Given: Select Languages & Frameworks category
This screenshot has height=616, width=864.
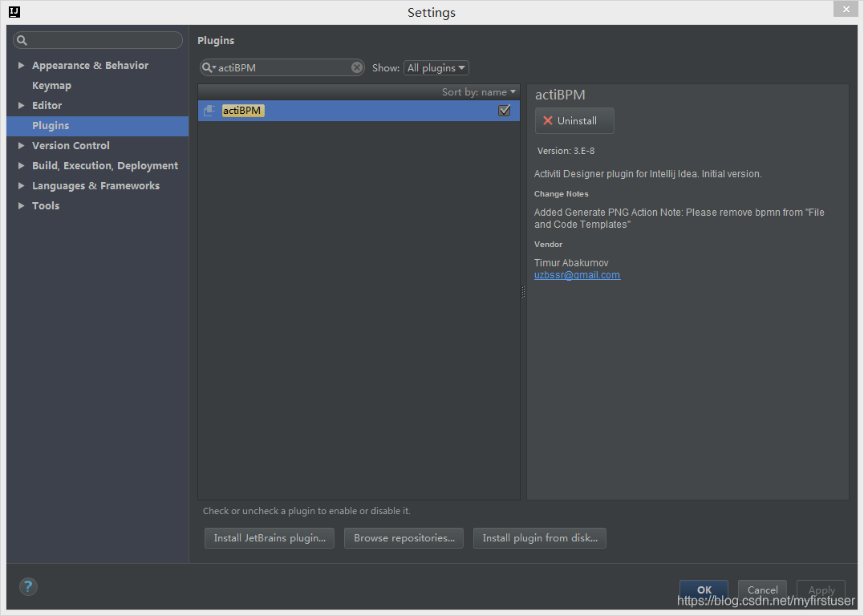Looking at the screenshot, I should pyautogui.click(x=96, y=185).
